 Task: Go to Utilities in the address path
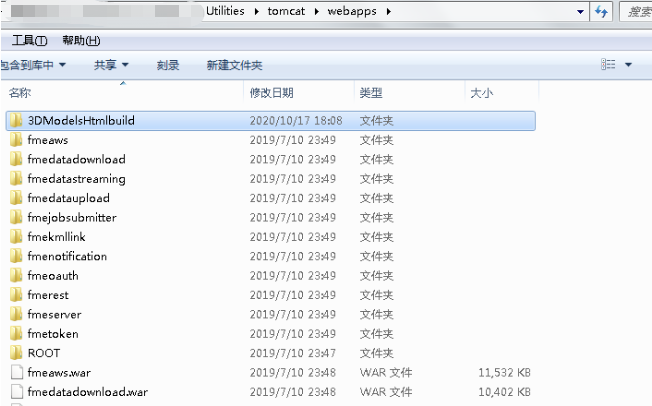tap(225, 11)
